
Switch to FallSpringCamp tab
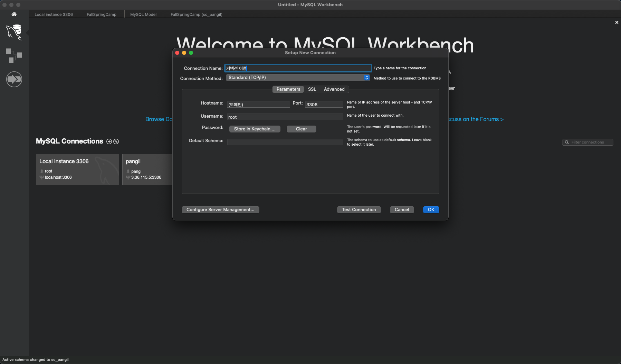pyautogui.click(x=102, y=14)
